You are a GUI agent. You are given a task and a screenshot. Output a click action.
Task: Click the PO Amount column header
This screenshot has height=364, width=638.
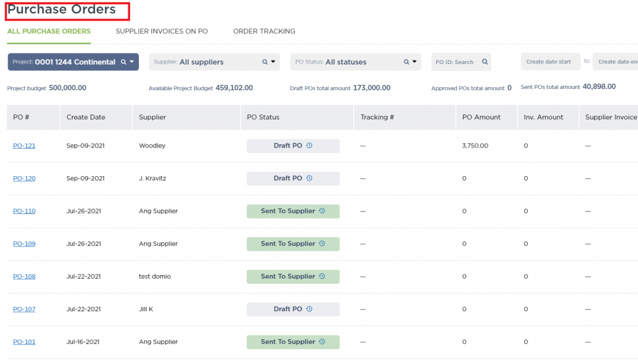pos(481,117)
